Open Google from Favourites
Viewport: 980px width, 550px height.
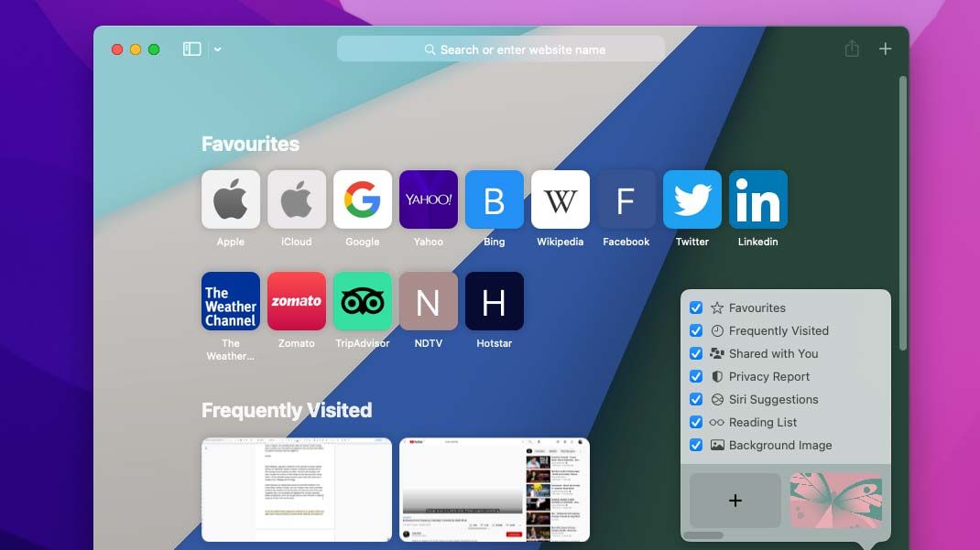(x=362, y=199)
